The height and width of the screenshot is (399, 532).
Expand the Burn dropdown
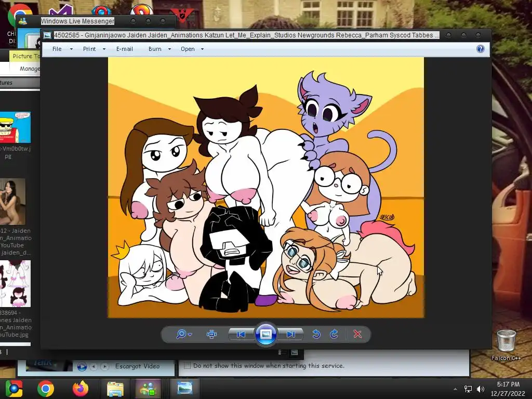pos(169,49)
